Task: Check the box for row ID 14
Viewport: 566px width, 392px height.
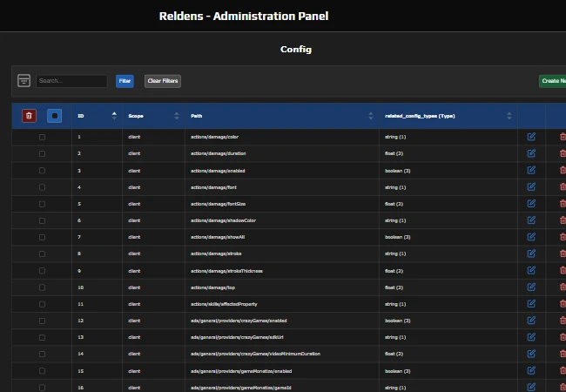Action: (43, 354)
